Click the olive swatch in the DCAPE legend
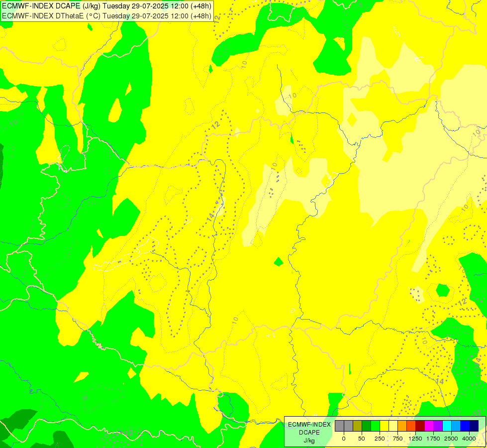 tap(358, 426)
